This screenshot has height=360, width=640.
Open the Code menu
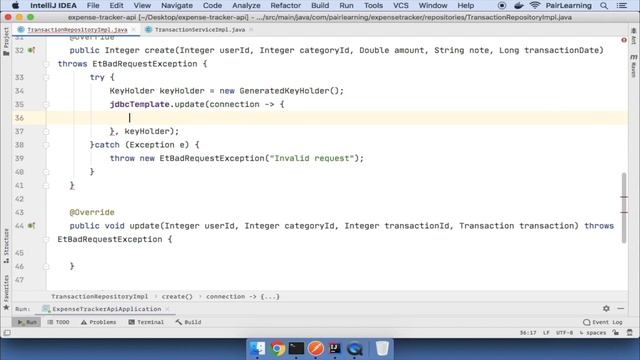212,6
